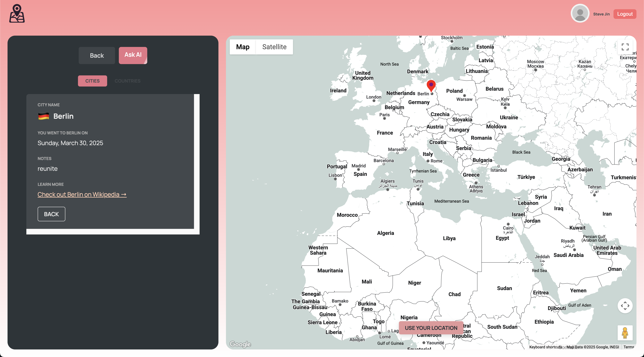The width and height of the screenshot is (644, 357).
Task: Click Use Your Location button
Action: [431, 328]
